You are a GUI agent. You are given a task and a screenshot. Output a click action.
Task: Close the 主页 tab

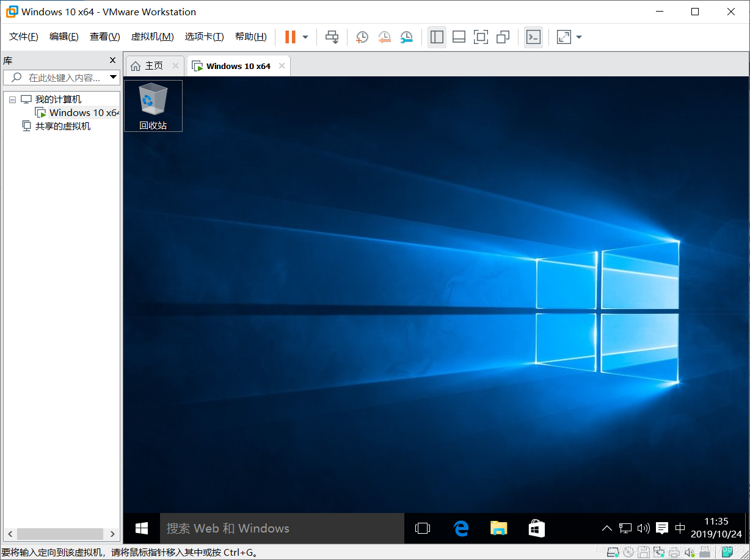175,66
